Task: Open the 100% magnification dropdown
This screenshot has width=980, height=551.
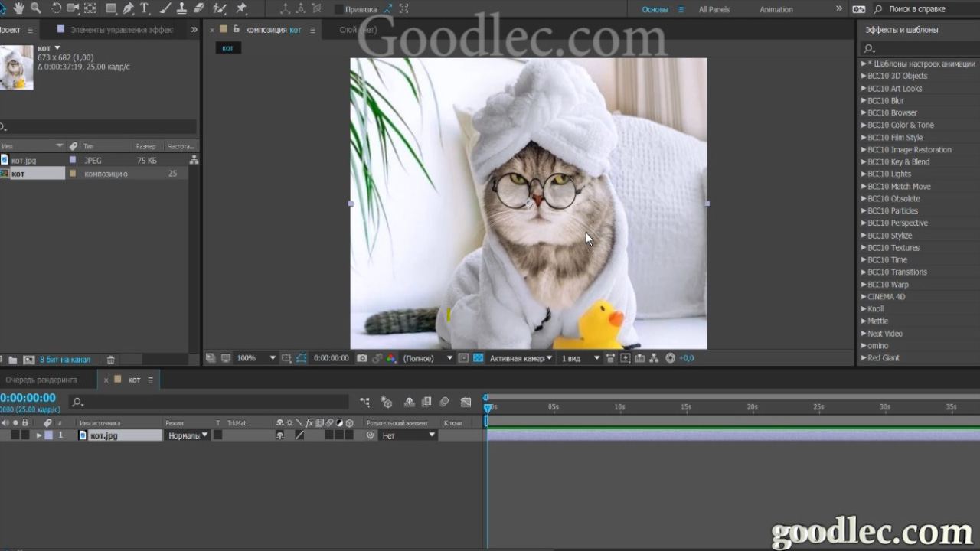Action: (x=256, y=358)
